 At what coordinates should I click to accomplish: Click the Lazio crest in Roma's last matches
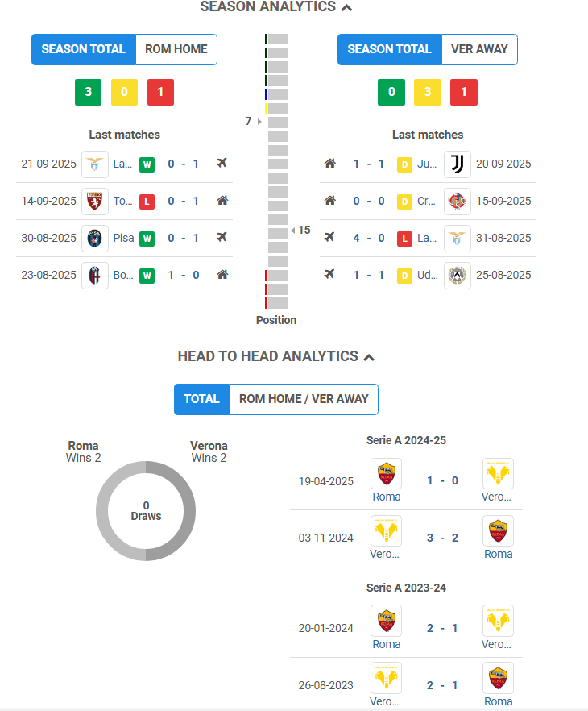pos(95,164)
